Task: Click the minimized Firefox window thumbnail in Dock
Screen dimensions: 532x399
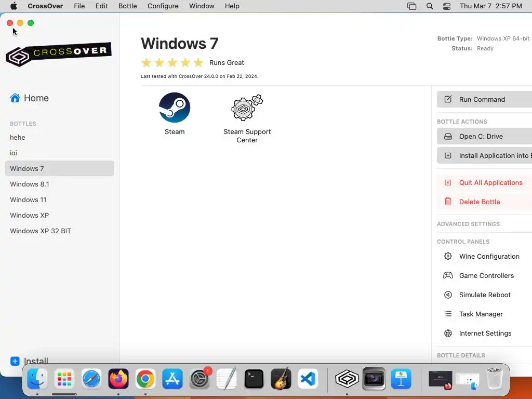Action: [x=441, y=379]
